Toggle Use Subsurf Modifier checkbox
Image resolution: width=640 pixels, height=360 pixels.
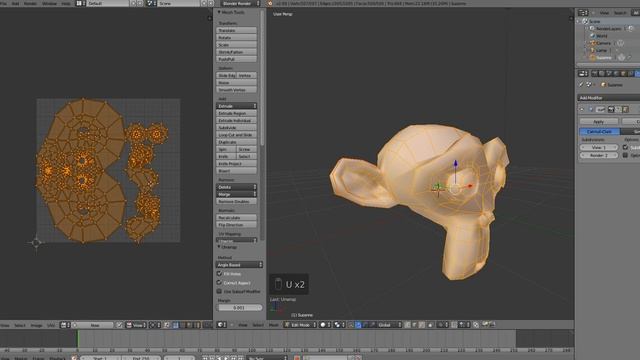point(219,291)
